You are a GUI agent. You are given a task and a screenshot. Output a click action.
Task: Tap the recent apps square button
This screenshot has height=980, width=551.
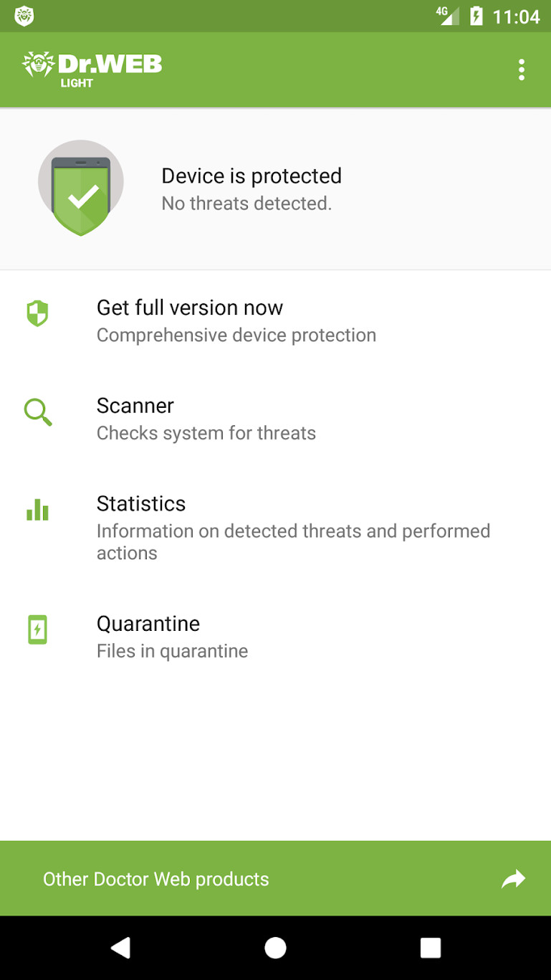[430, 948]
